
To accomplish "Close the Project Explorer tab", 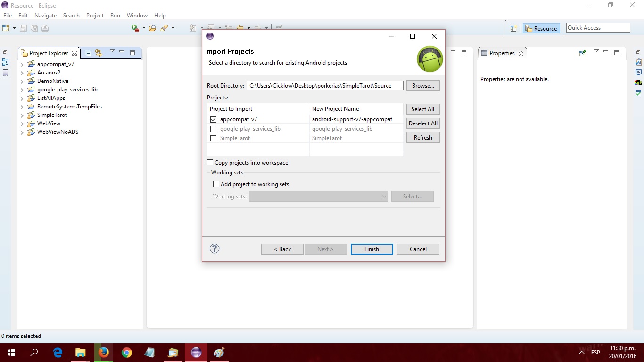I will coord(74,53).
